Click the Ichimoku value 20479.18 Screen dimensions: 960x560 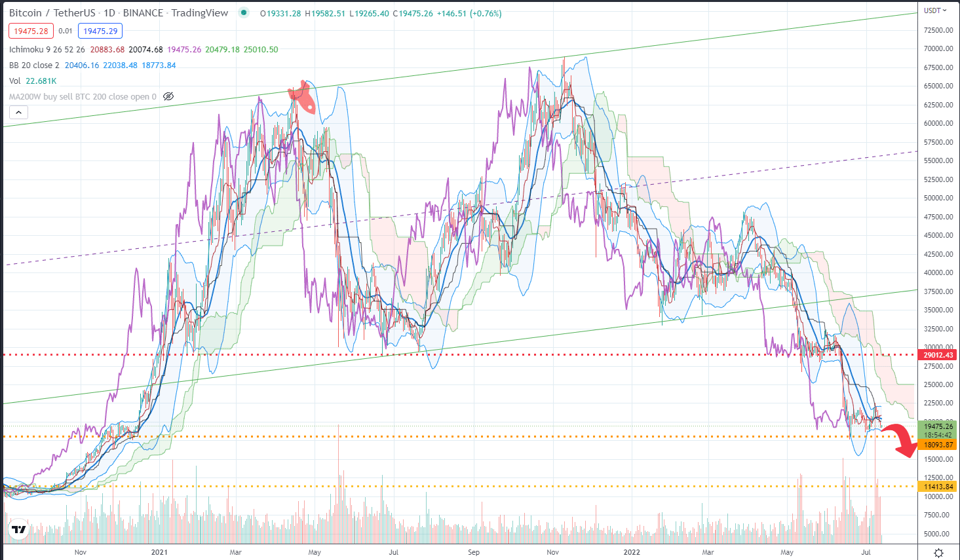(x=222, y=49)
